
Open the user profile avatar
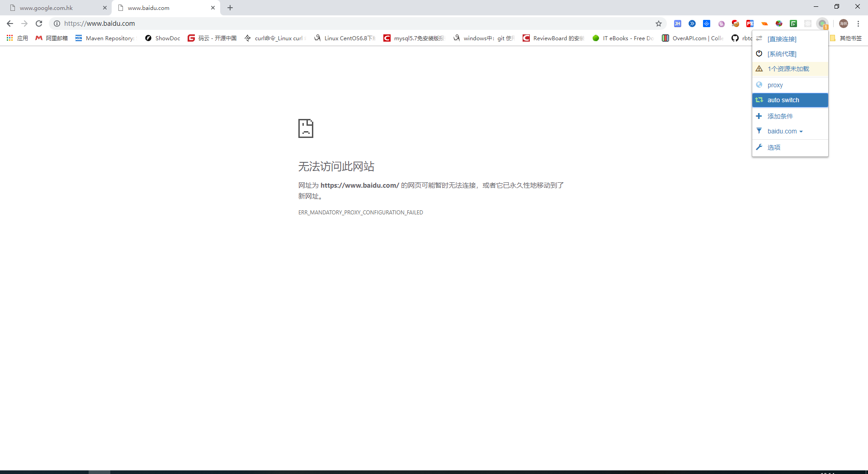[844, 24]
